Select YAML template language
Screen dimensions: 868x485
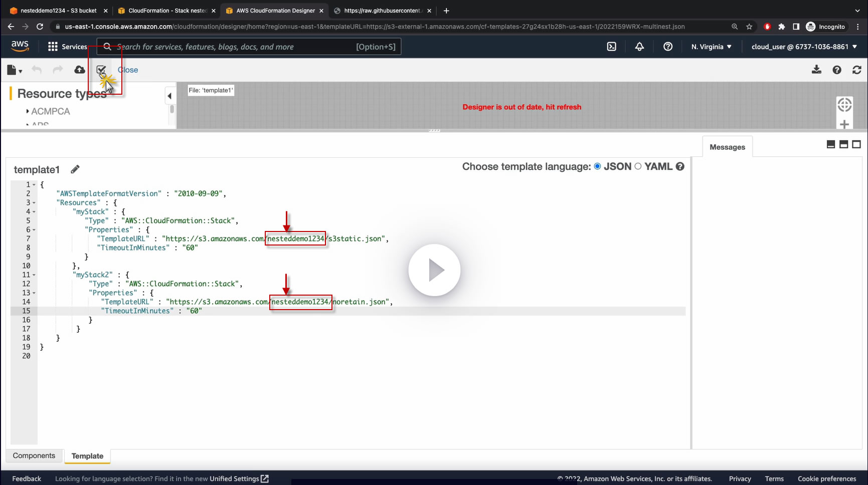638,166
